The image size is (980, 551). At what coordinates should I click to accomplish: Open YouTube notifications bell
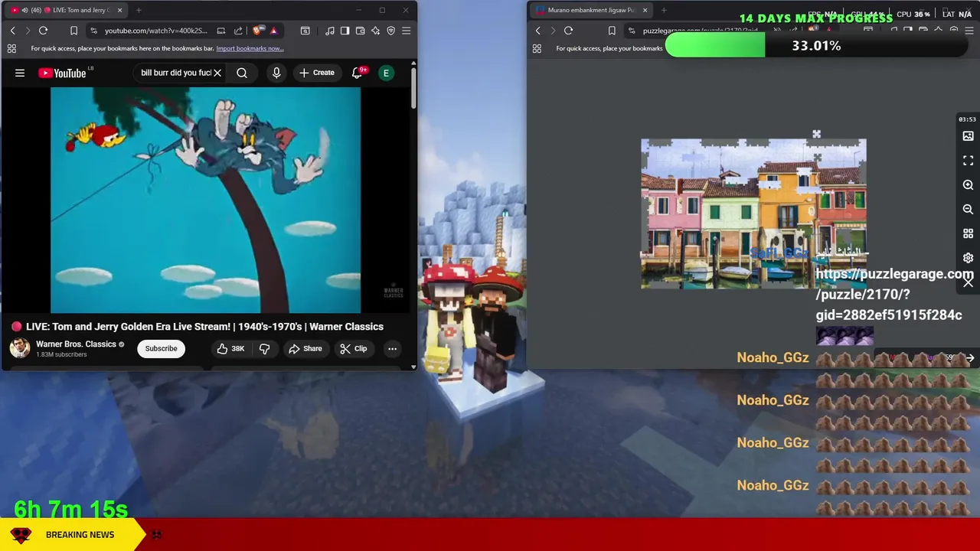pyautogui.click(x=357, y=73)
